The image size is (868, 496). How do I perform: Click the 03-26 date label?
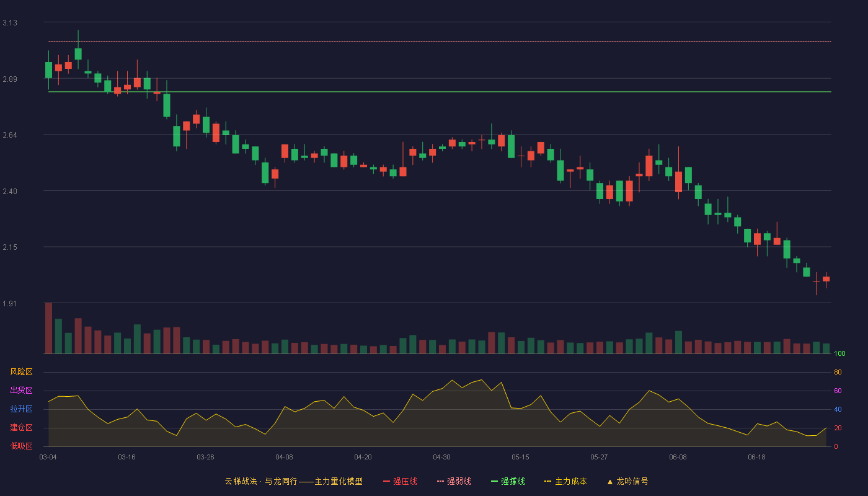tap(205, 457)
